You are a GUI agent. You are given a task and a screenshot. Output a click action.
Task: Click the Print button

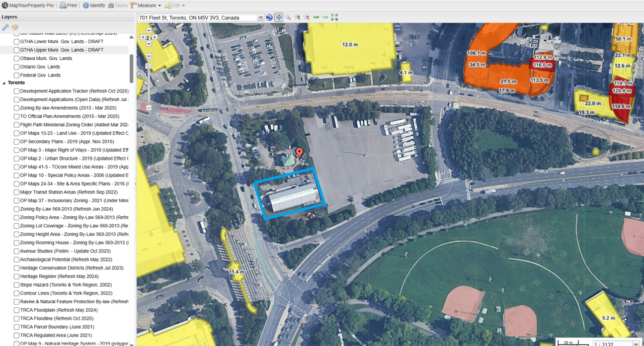[x=68, y=6]
